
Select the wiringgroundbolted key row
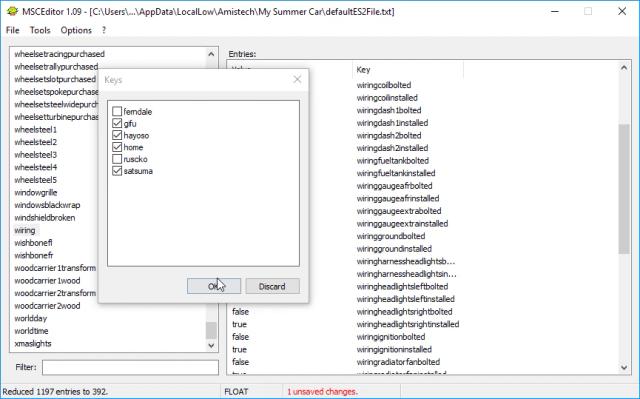pos(391,236)
